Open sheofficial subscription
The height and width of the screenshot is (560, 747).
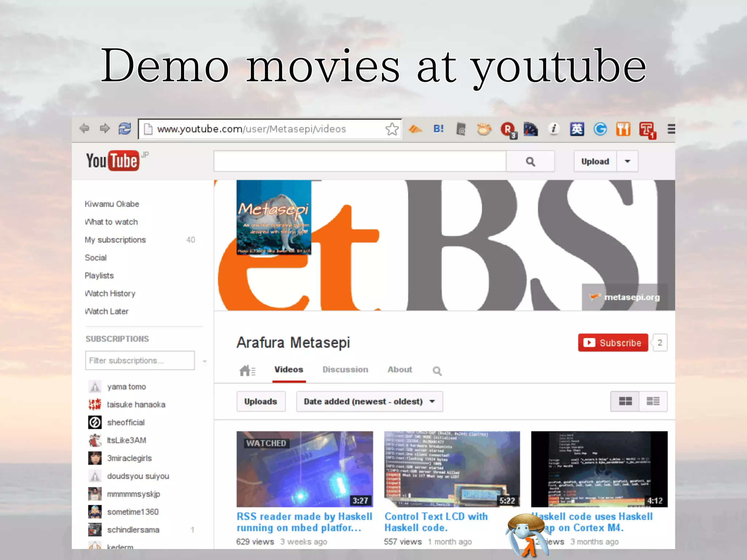pos(125,422)
